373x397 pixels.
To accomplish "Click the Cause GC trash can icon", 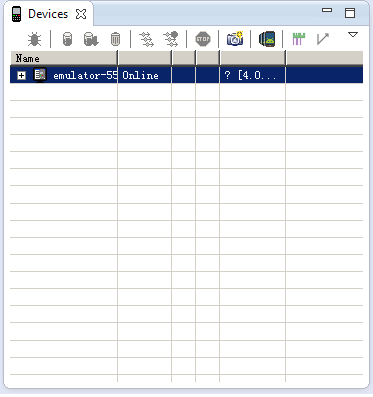I will pos(115,39).
